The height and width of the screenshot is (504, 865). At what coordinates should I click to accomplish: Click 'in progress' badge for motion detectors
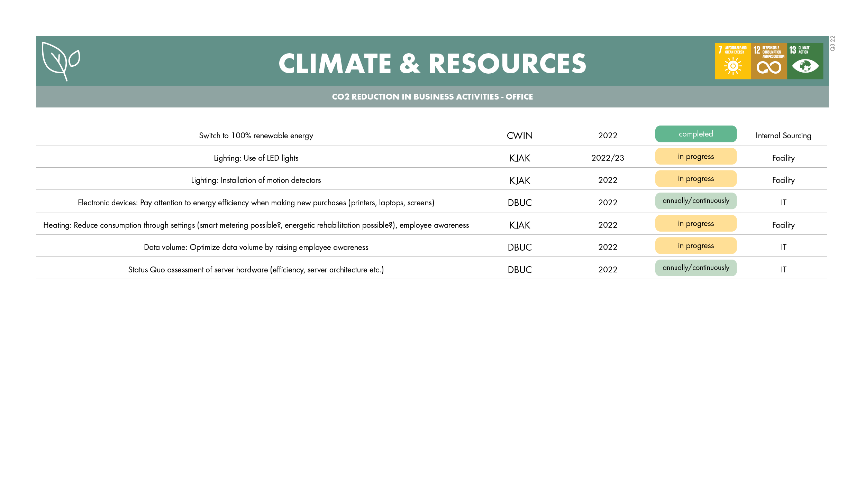click(695, 179)
